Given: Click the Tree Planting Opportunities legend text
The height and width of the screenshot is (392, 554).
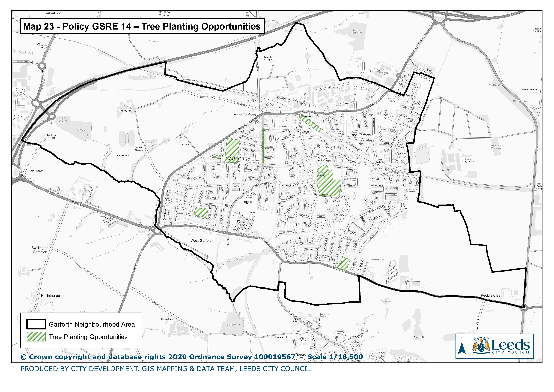Looking at the screenshot, I should tap(88, 337).
